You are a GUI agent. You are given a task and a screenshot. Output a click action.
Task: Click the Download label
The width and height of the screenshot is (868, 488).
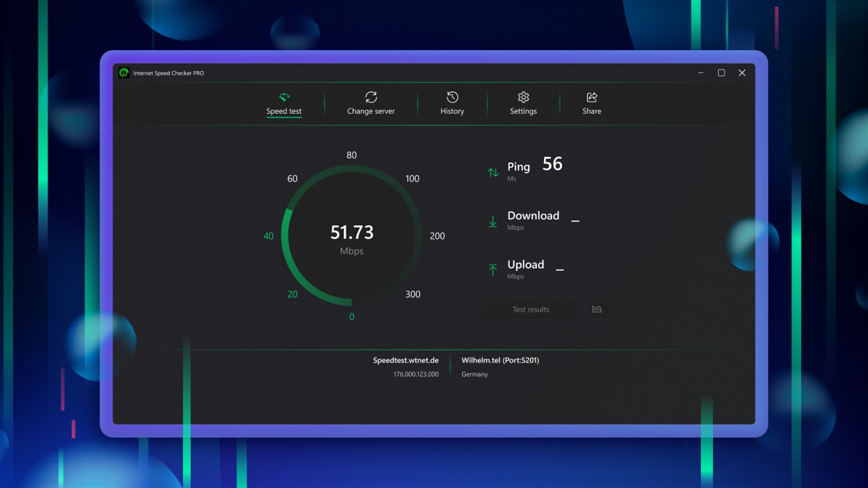533,215
